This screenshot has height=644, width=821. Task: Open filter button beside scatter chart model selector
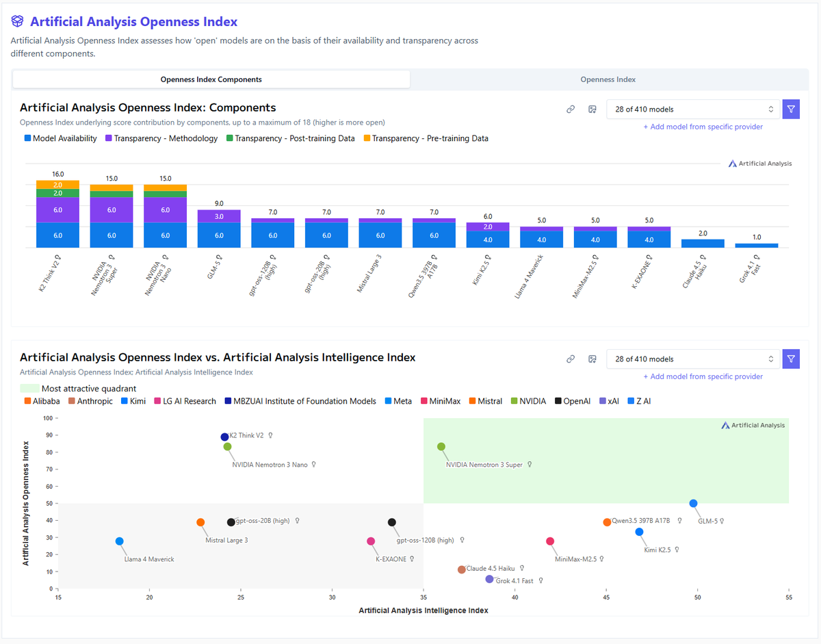(791, 359)
